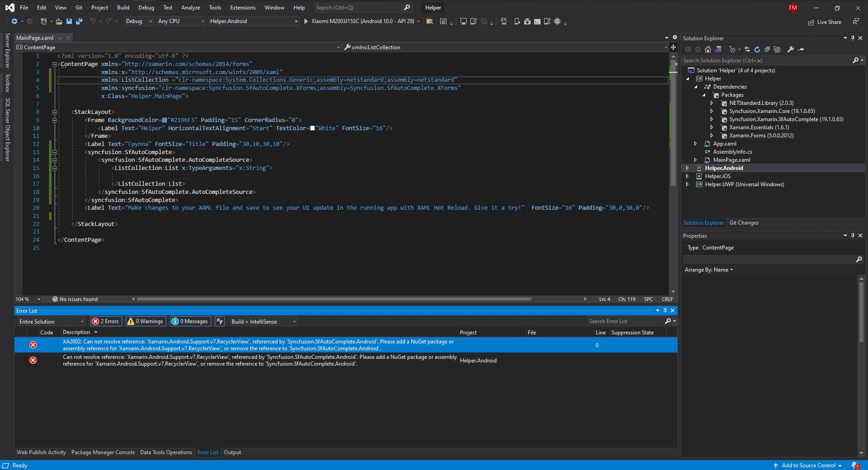Open the Debug configuration dropdown
The height and width of the screenshot is (470, 868).
click(x=139, y=21)
